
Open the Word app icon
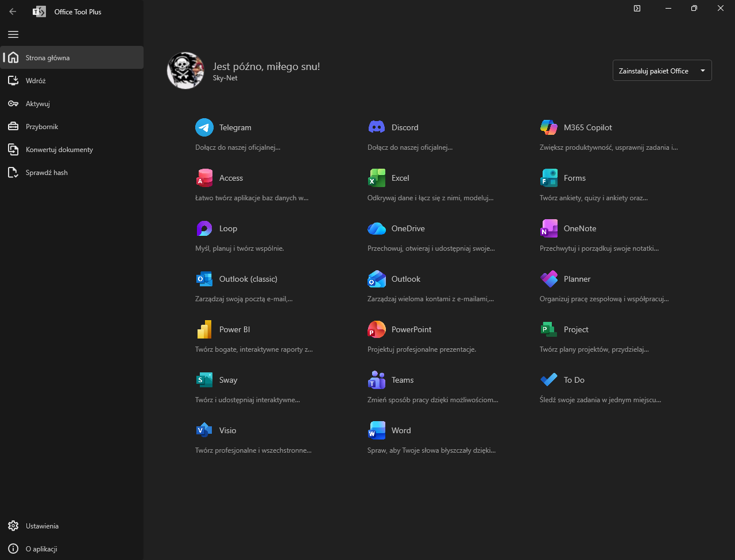point(377,430)
